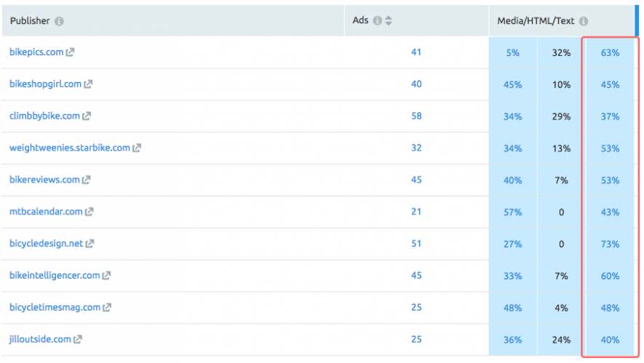Sort the table by Ads column arrows
Viewport: 644px width, 363px height.
pyautogui.click(x=389, y=20)
